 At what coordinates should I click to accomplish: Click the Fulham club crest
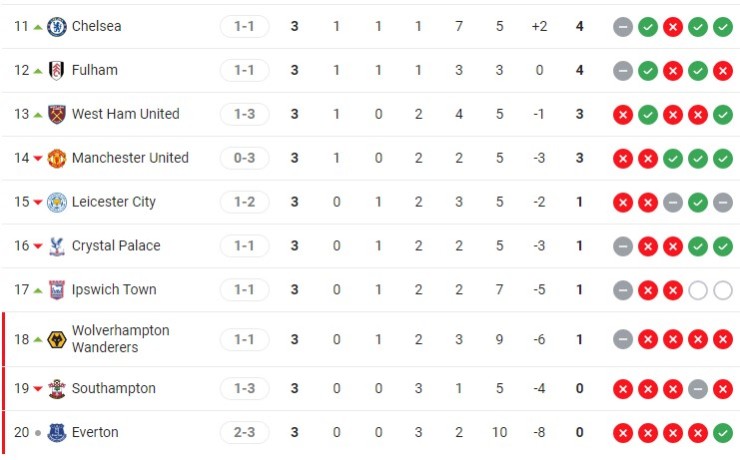point(57,70)
